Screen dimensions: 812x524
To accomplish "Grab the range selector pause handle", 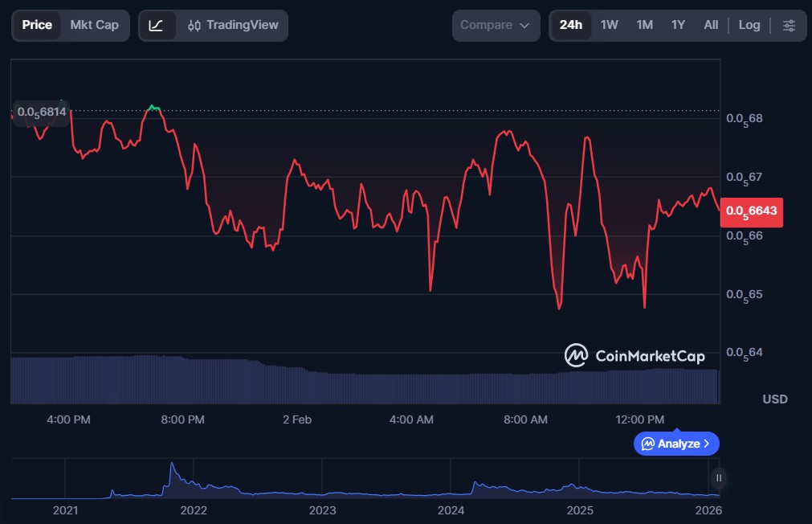I will pyautogui.click(x=719, y=478).
